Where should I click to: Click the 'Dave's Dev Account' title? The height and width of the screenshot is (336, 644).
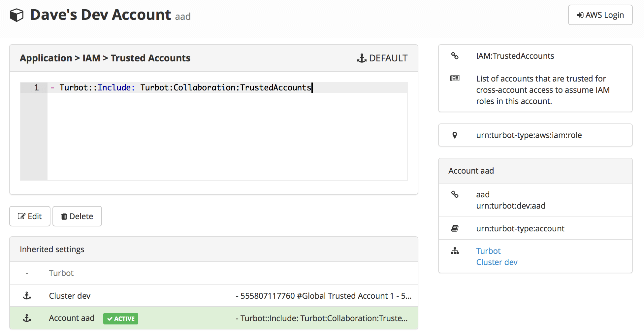tap(101, 15)
